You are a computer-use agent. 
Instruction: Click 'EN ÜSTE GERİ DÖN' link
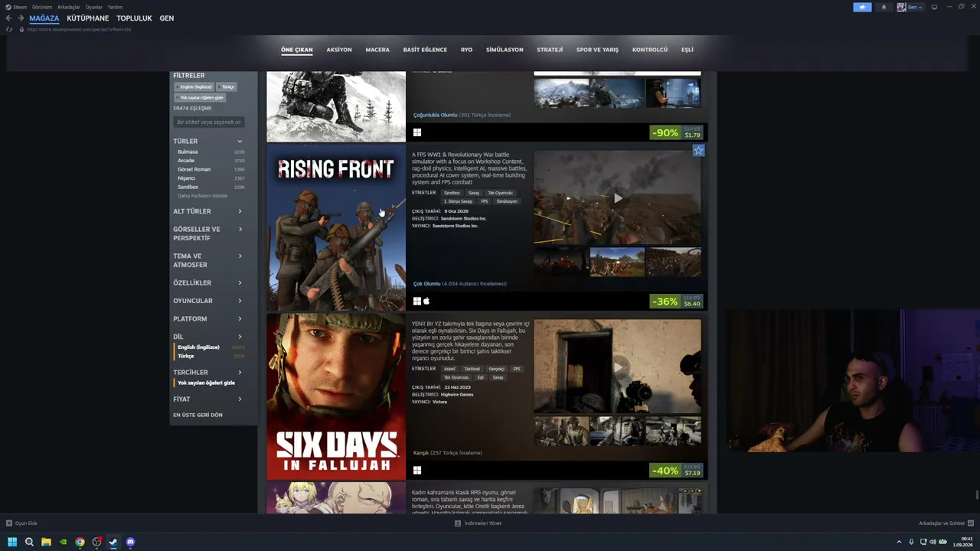[198, 415]
